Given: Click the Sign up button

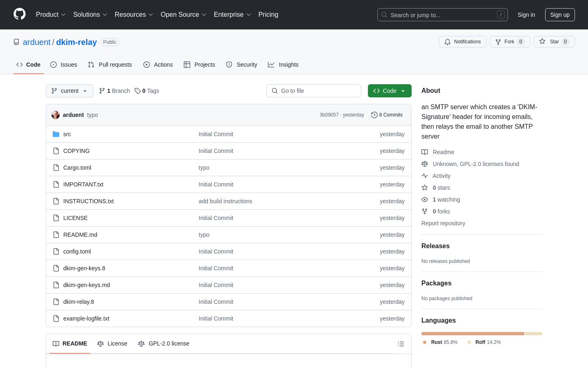Looking at the screenshot, I should click(560, 15).
